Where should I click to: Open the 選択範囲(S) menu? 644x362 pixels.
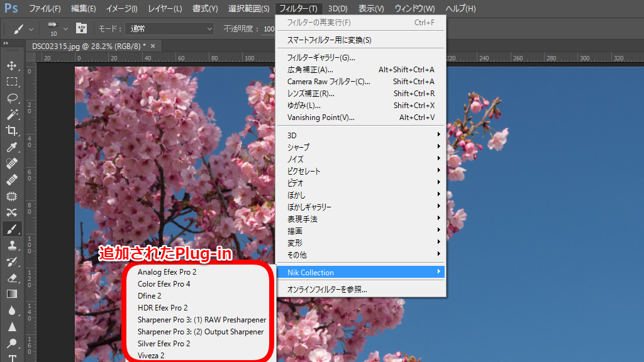248,9
